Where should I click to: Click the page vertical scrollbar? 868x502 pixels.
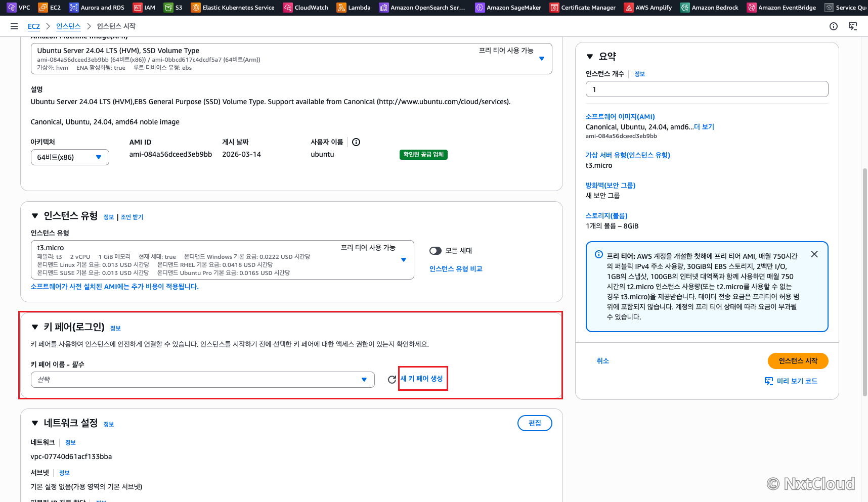pyautogui.click(x=864, y=282)
